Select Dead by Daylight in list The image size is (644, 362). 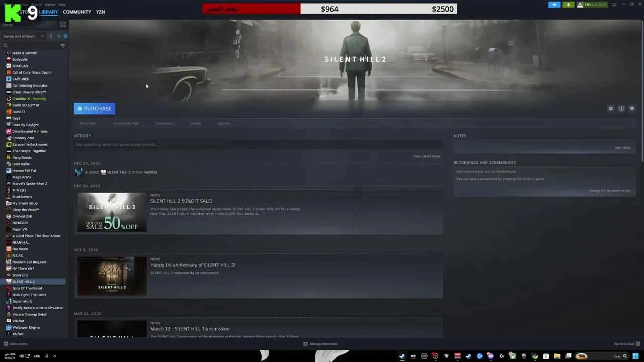(26, 125)
